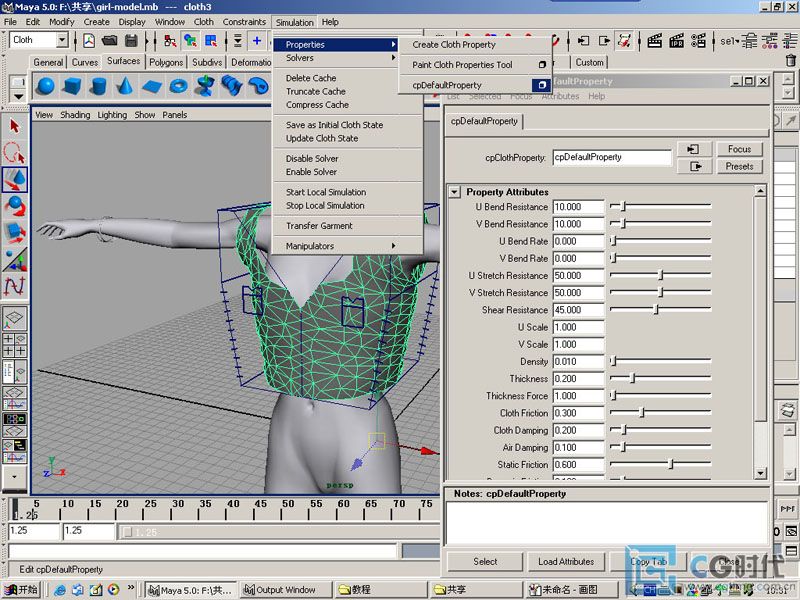Open the toolbox layout arrow at bottom
Screen dimensions: 800x600
tap(14, 477)
